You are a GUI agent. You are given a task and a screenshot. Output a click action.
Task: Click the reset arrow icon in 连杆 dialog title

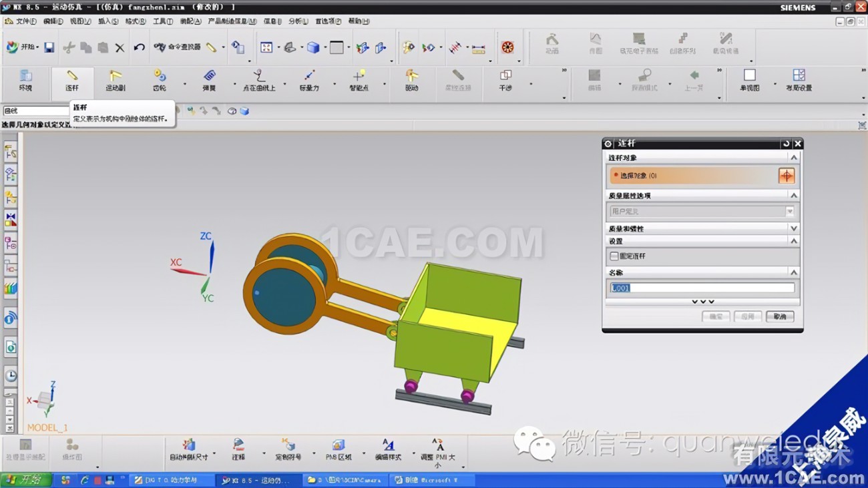coord(787,144)
